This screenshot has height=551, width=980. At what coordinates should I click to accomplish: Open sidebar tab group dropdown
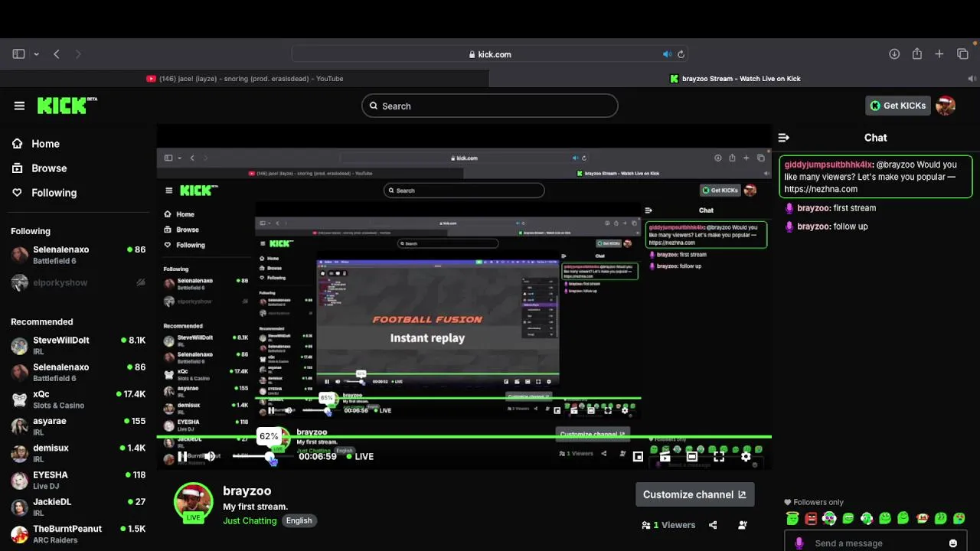click(36, 54)
